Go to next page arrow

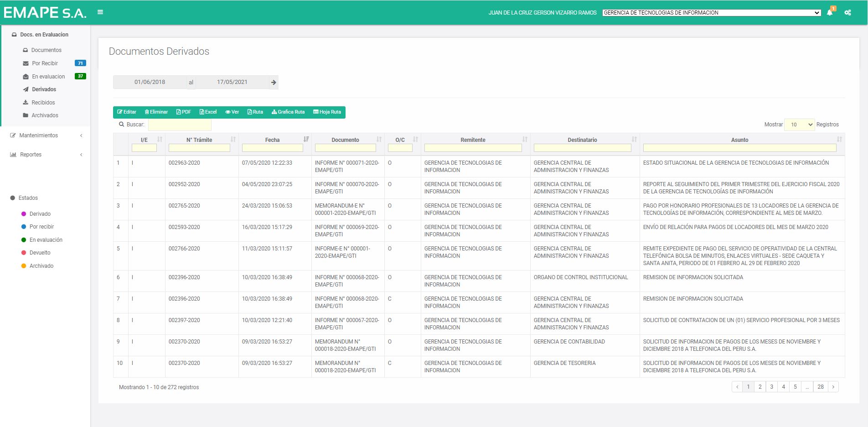pos(833,387)
